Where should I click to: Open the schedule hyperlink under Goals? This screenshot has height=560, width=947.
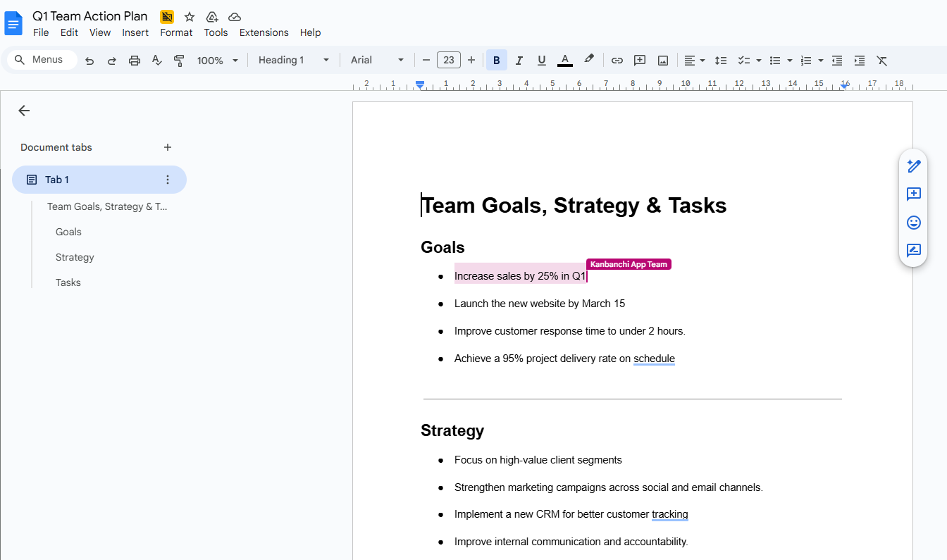coord(654,359)
